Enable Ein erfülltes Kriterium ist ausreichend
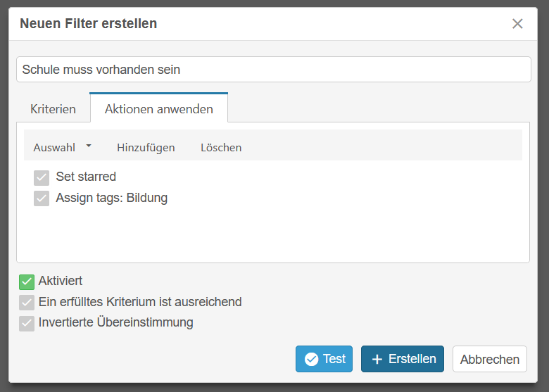 (x=27, y=303)
